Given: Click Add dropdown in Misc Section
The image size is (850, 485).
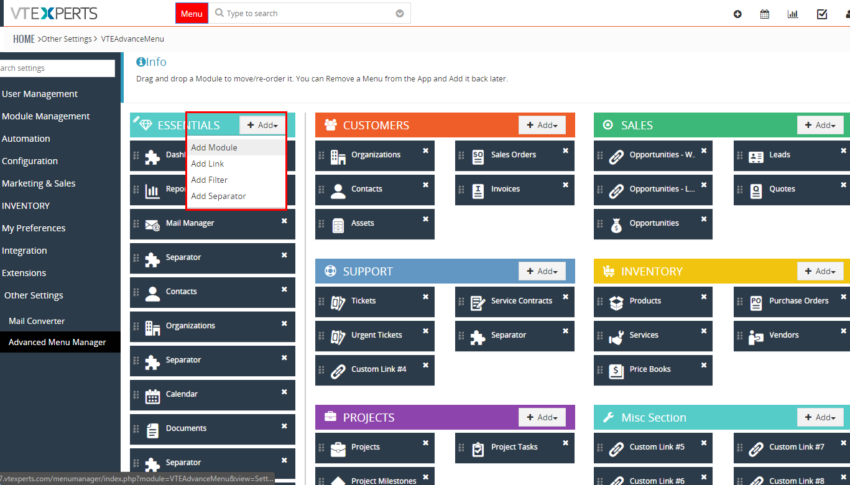Looking at the screenshot, I should 820,418.
